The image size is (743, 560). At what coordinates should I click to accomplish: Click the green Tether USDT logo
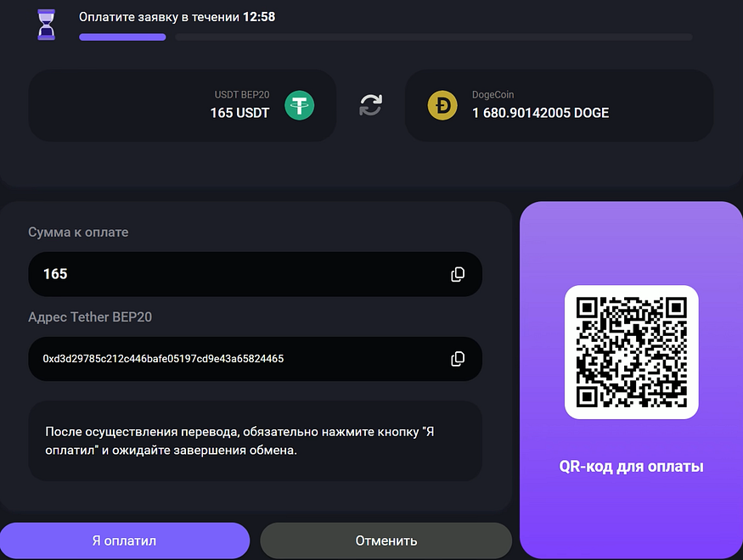click(x=299, y=105)
